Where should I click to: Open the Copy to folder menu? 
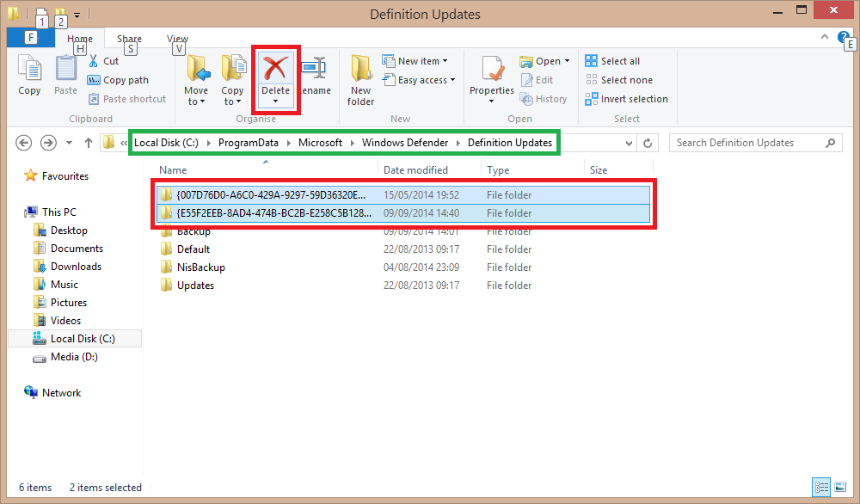click(x=232, y=80)
